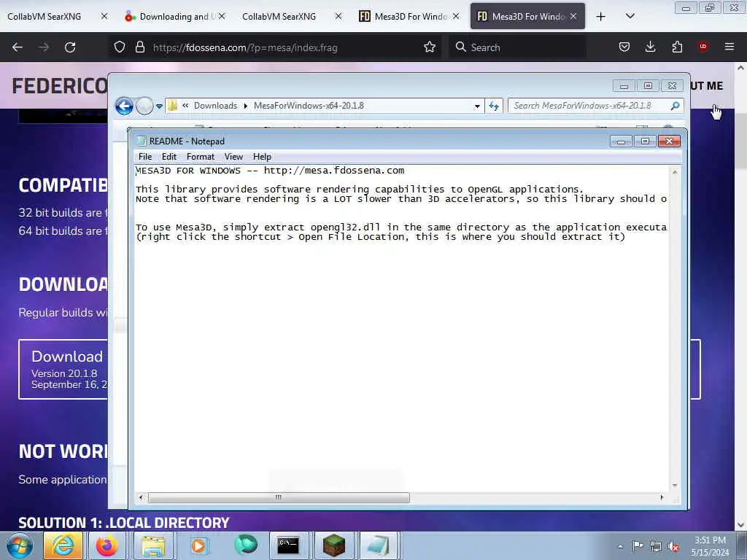Open Notepad's Help menu
The width and height of the screenshot is (747, 560).
click(262, 157)
